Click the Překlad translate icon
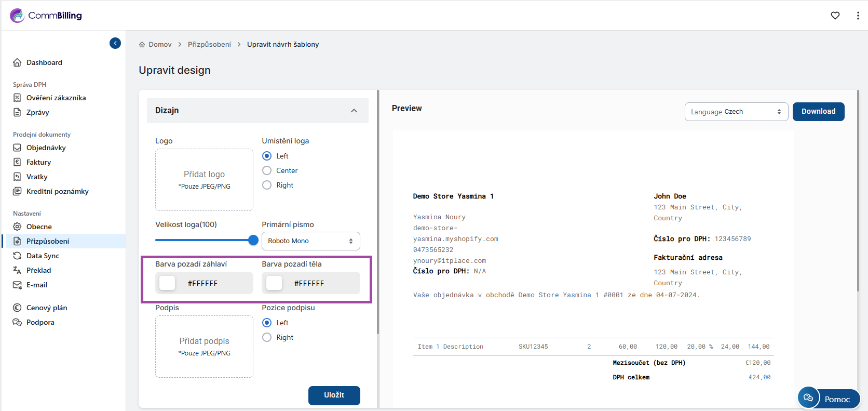This screenshot has width=868, height=411. [17, 270]
